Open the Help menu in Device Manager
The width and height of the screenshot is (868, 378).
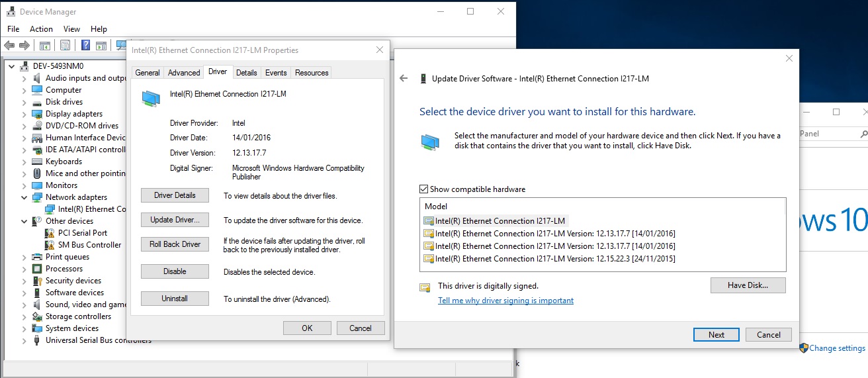(99, 29)
